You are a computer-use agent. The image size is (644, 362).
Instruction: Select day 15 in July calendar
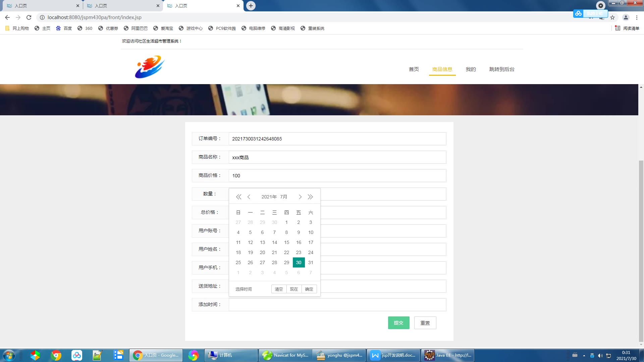pos(286,242)
